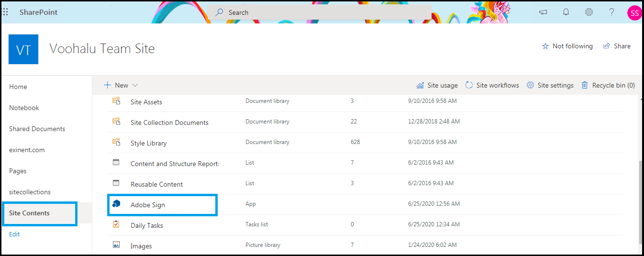Click the 1/24/2020 6:02 AM date
Image resolution: width=644 pixels, height=256 pixels.
[433, 245]
